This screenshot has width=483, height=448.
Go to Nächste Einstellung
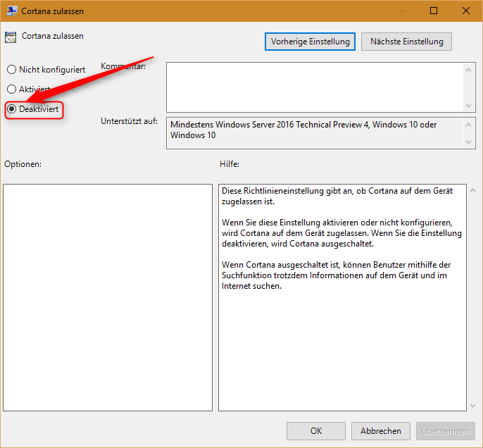(406, 42)
